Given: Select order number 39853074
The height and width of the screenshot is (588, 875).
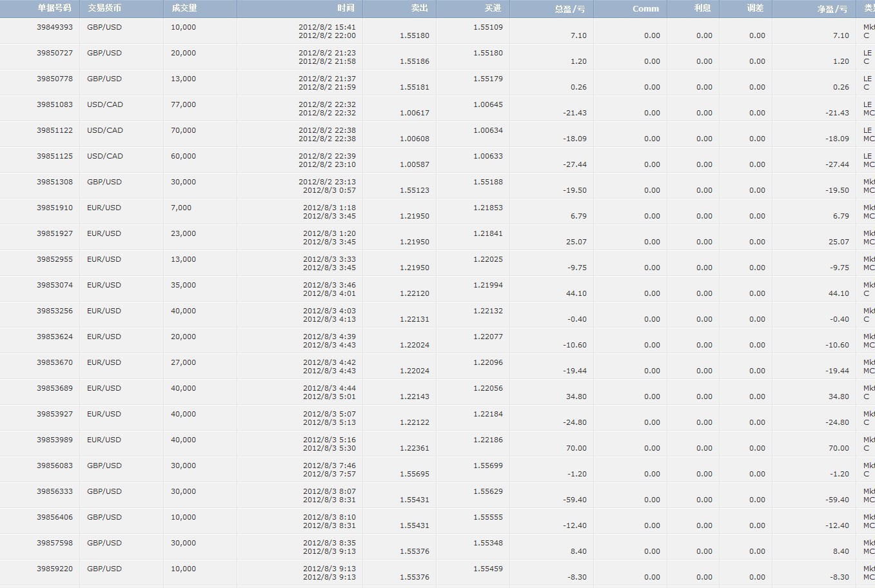Looking at the screenshot, I should coord(55,285).
